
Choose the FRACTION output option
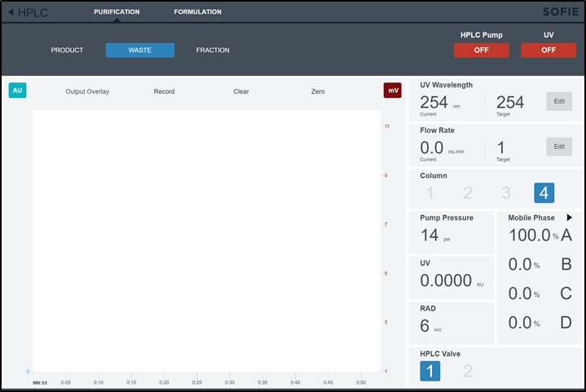coord(213,51)
